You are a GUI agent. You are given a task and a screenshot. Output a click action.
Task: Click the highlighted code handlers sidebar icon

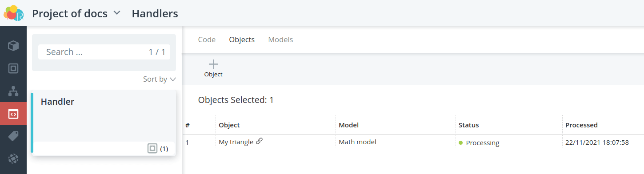13,114
